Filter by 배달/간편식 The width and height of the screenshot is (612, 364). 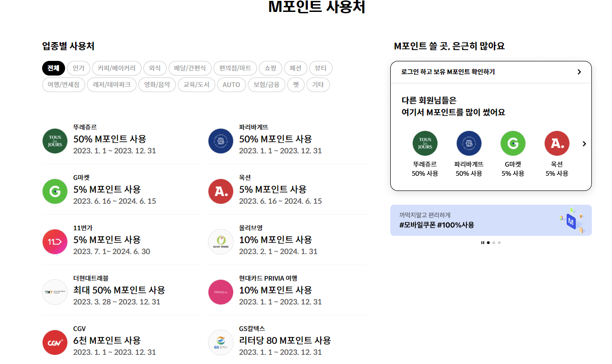click(x=190, y=68)
